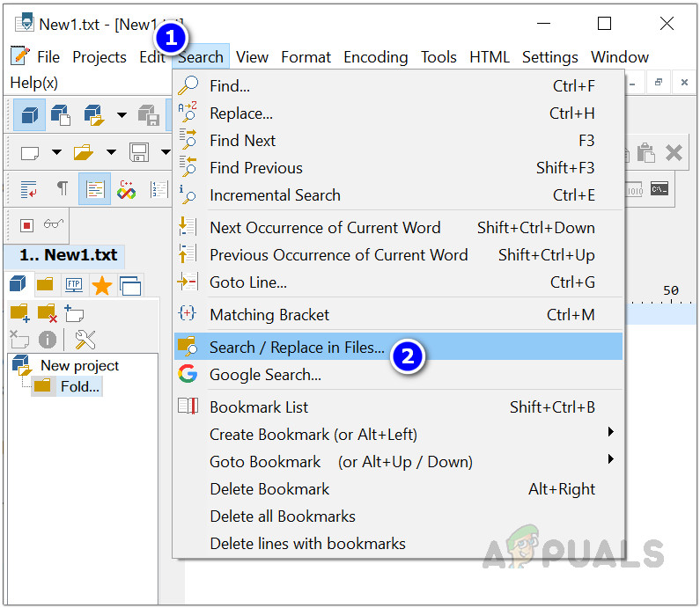
Task: Click the command prompt console icon
Action: (659, 189)
